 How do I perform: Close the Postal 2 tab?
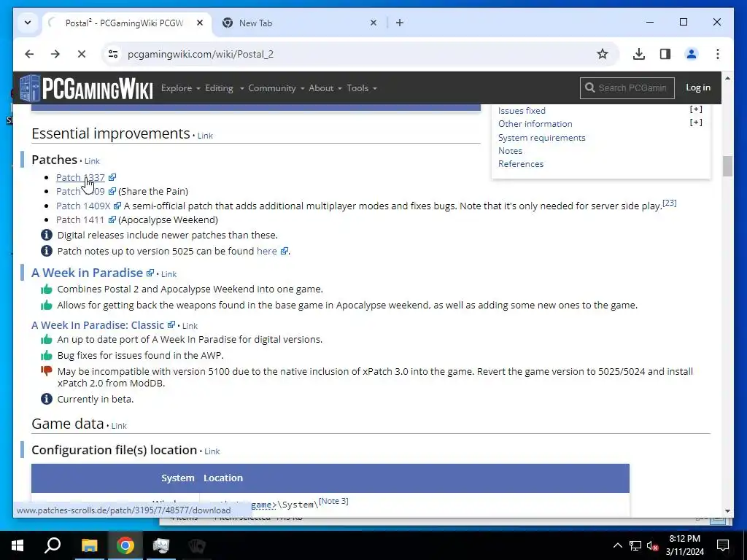pos(200,23)
